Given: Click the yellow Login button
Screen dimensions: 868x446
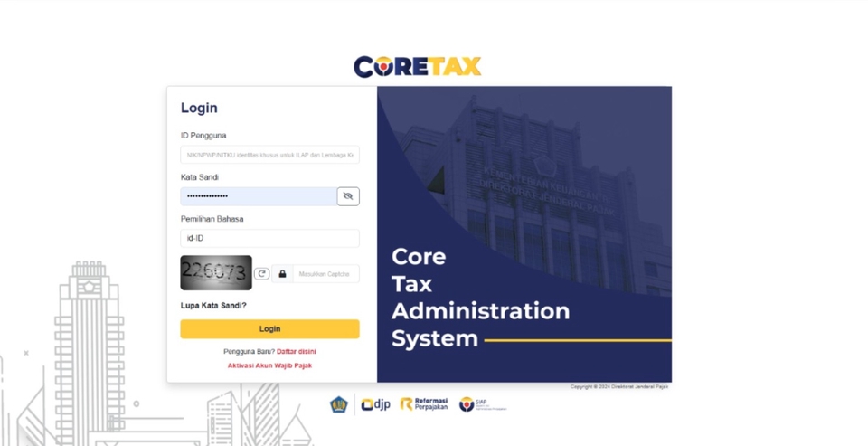Looking at the screenshot, I should click(270, 329).
